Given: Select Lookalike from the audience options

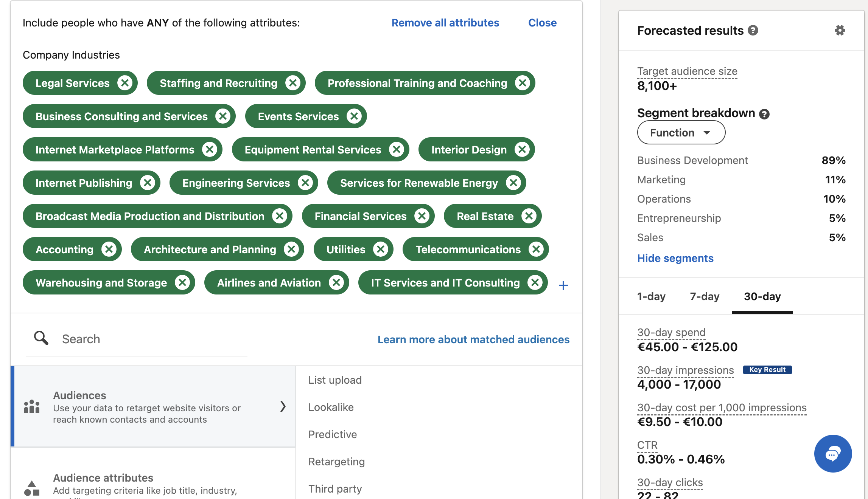Looking at the screenshot, I should click(331, 407).
